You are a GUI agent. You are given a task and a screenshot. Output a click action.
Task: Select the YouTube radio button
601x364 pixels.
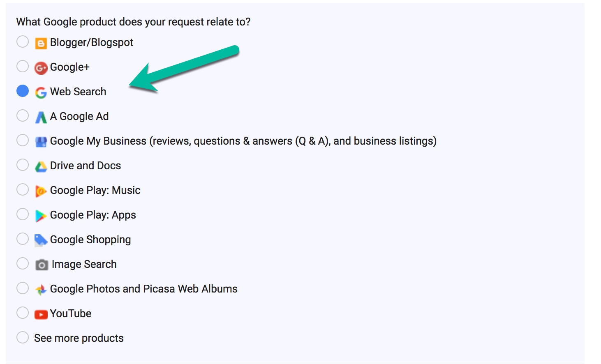pos(23,313)
